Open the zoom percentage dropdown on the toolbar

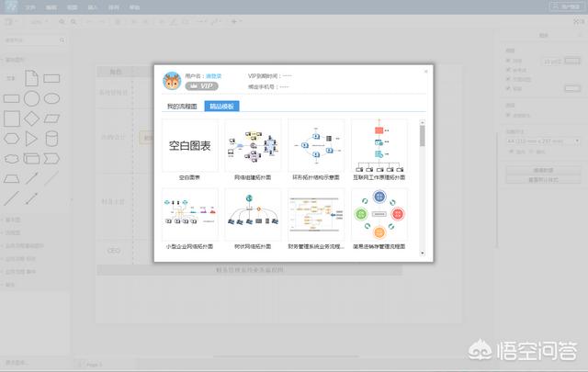[39, 22]
